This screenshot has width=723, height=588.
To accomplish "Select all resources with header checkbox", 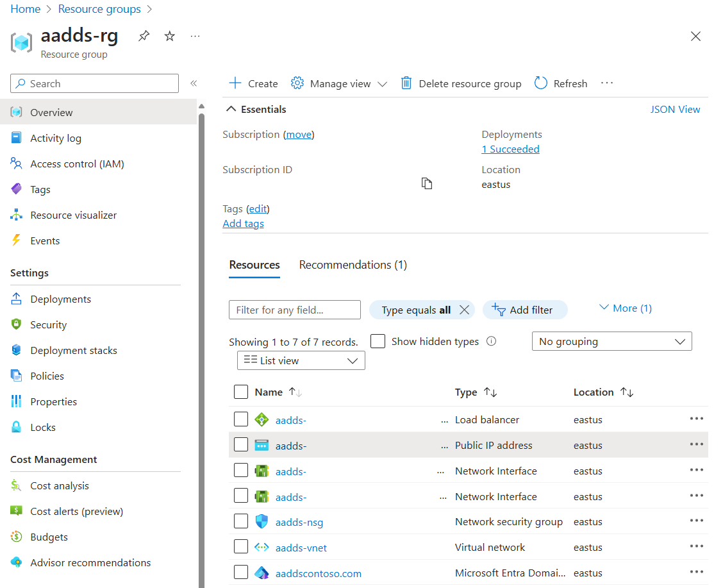I will pyautogui.click(x=241, y=392).
